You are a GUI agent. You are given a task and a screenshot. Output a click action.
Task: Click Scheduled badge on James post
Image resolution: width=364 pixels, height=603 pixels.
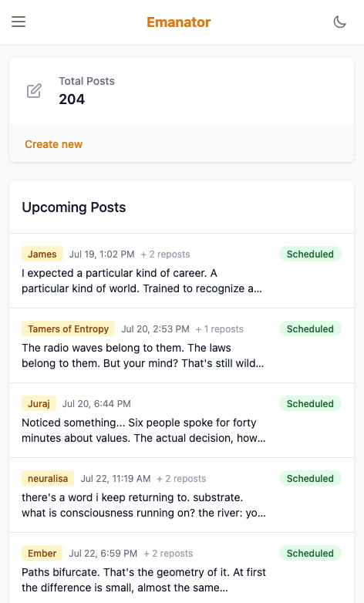coord(310,254)
